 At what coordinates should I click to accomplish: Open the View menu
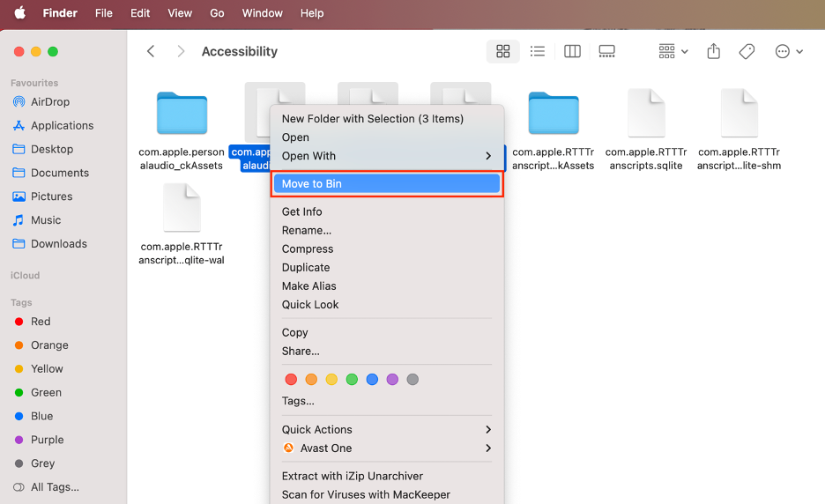pyautogui.click(x=180, y=12)
